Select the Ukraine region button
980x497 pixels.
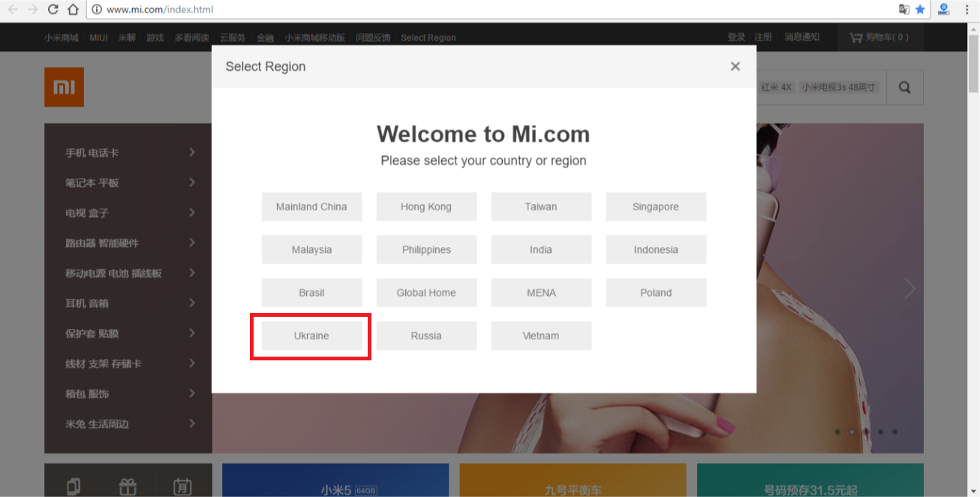tap(311, 336)
